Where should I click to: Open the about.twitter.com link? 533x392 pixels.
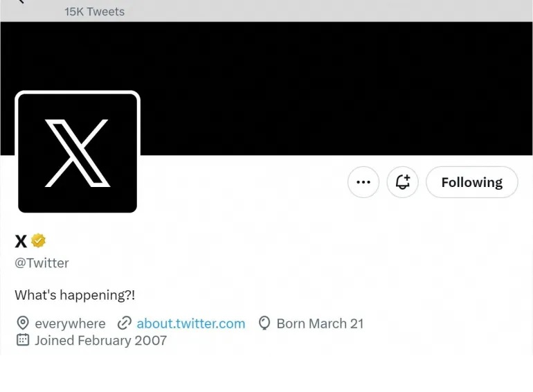(x=191, y=323)
